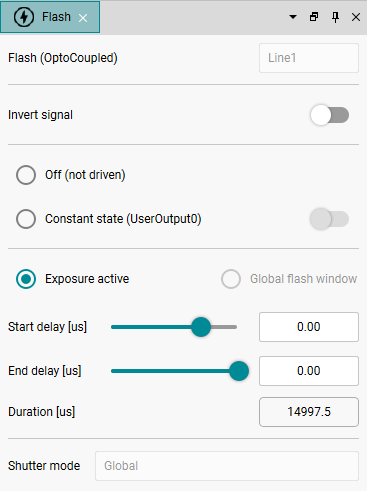
Task: Choose the Exposure active radio button
Action: 26,279
